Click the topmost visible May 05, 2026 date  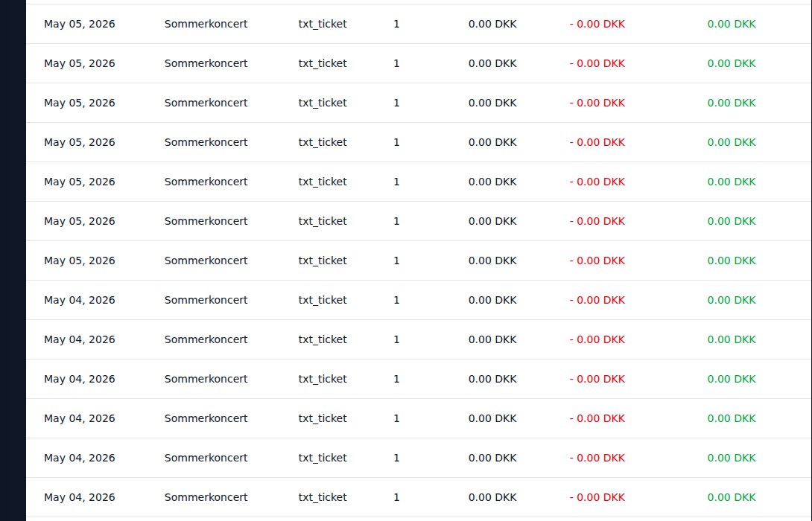coord(79,25)
